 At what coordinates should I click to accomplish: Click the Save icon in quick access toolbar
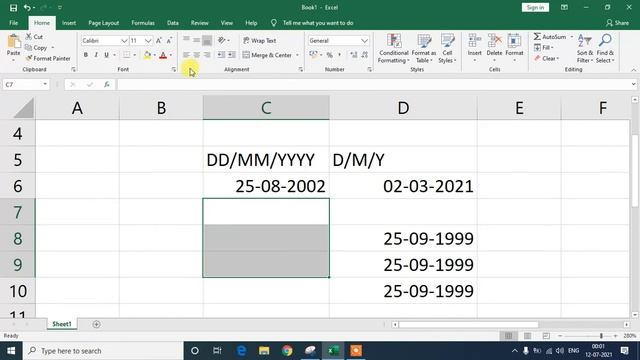pyautogui.click(x=13, y=7)
